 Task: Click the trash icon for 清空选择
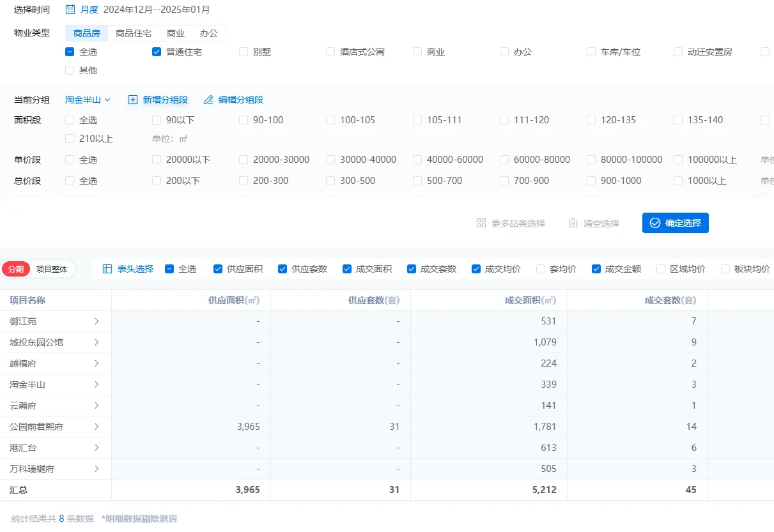tap(573, 223)
